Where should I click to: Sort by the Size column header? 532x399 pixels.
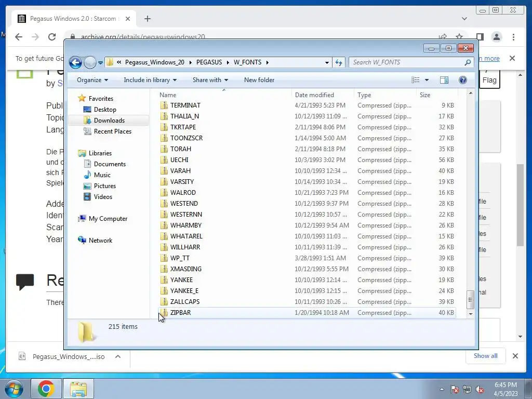pos(425,95)
